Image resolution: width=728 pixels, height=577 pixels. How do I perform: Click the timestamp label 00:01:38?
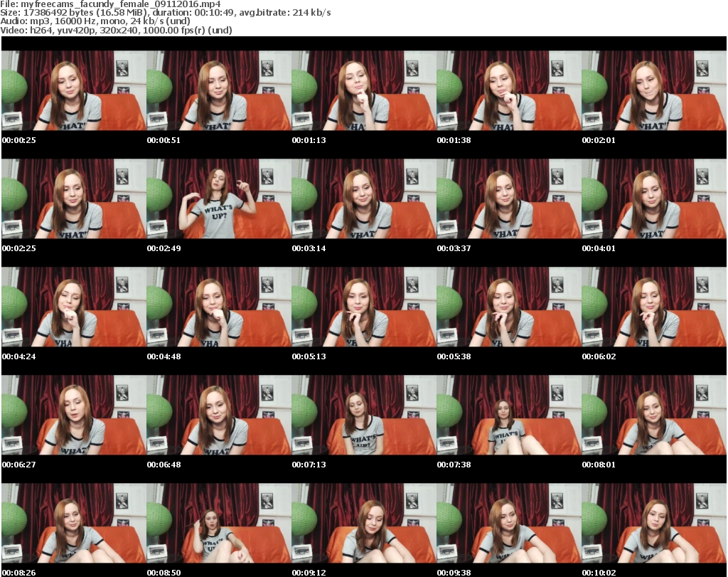click(454, 140)
